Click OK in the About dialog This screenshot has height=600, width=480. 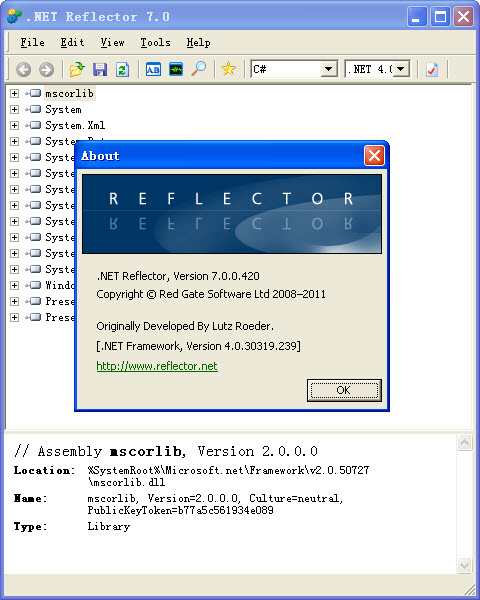pos(344,390)
